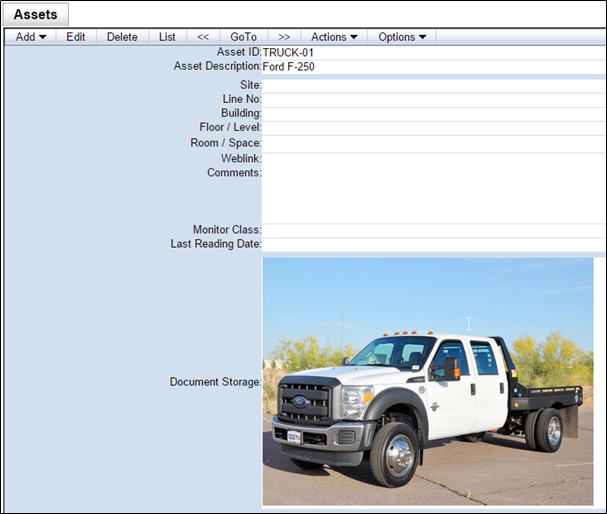Open the Add dropdown menu

[31, 37]
